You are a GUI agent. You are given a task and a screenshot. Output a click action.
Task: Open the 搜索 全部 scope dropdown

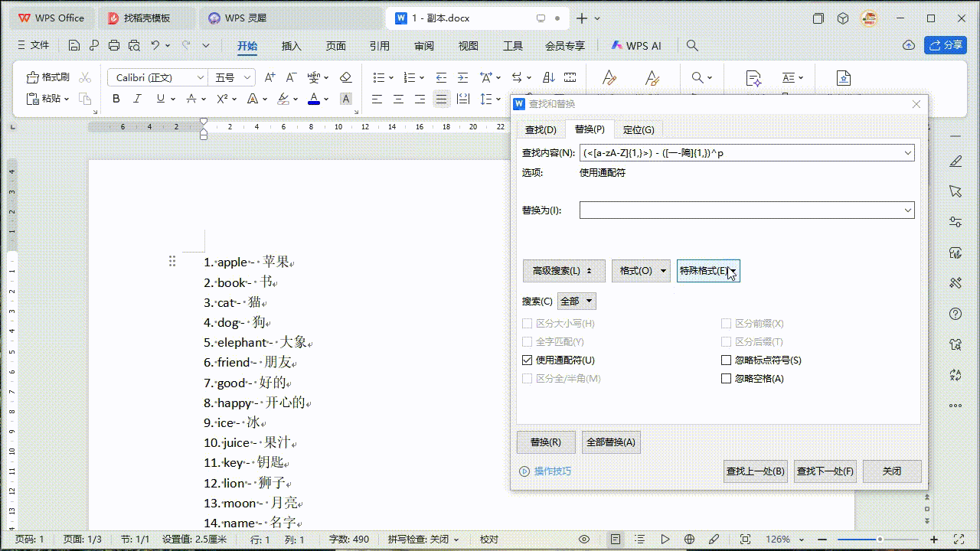[577, 302]
